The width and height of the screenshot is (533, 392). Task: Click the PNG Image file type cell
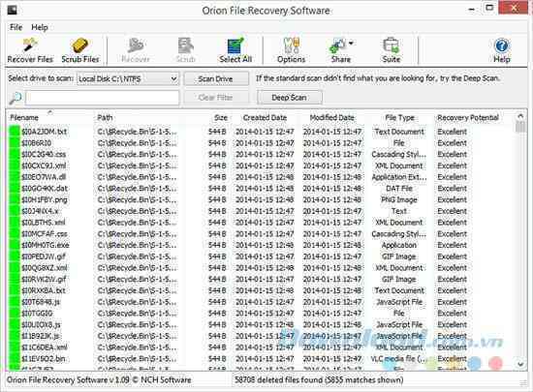tap(399, 199)
